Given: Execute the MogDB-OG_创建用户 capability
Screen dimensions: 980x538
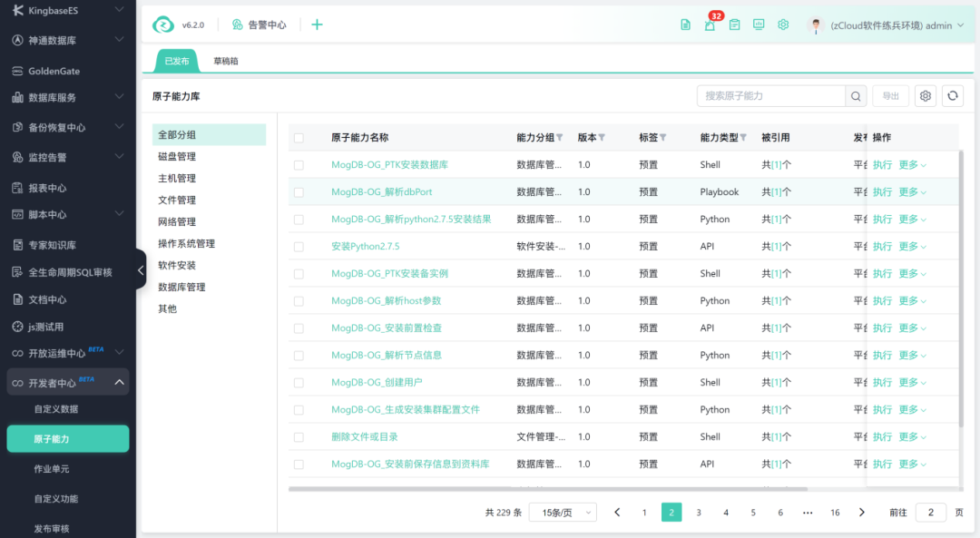Looking at the screenshot, I should click(x=882, y=383).
